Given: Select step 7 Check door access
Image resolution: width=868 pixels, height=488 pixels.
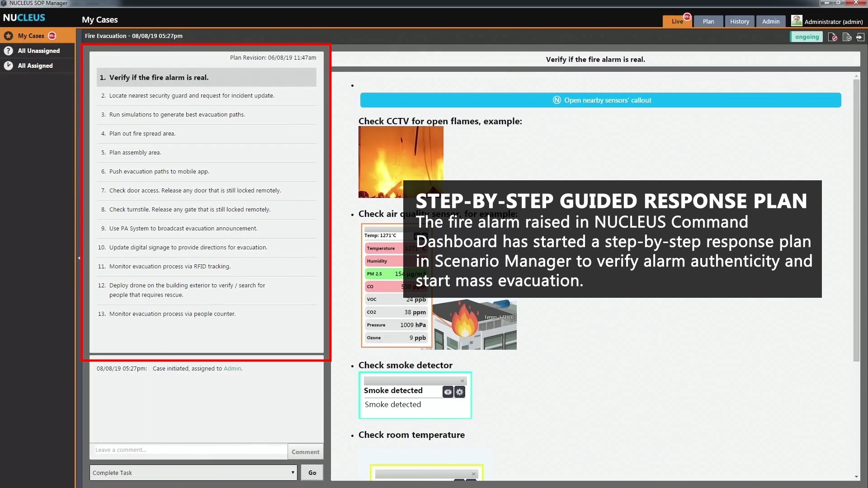Looking at the screenshot, I should click(x=207, y=191).
